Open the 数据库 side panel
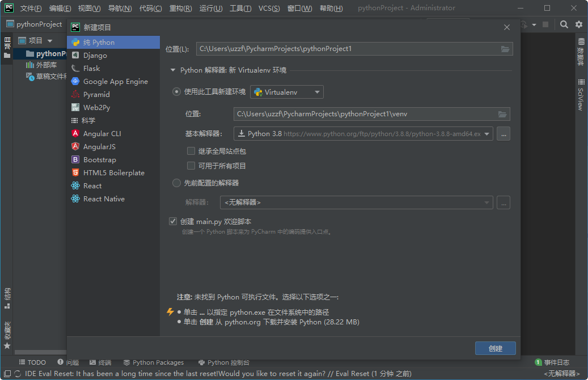Image resolution: width=588 pixels, height=380 pixels. pyautogui.click(x=581, y=52)
